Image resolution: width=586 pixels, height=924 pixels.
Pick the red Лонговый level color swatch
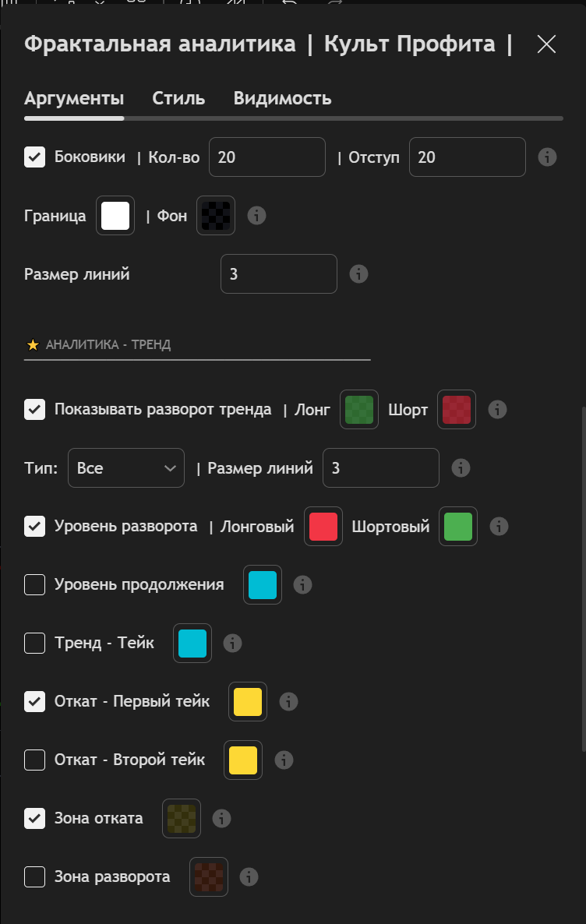323,527
